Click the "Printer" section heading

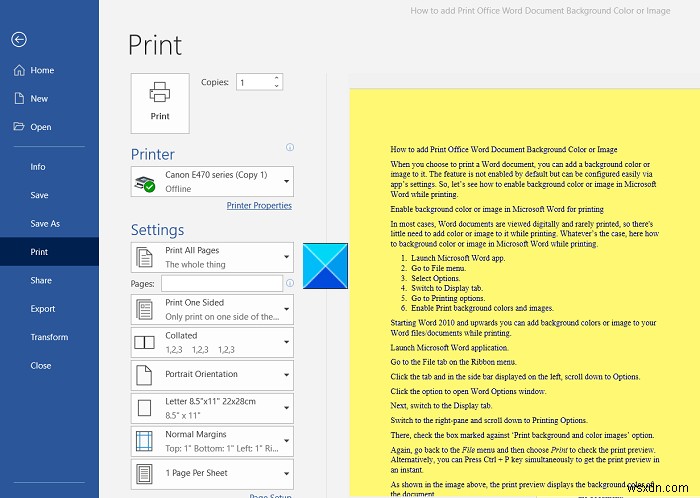tap(153, 154)
